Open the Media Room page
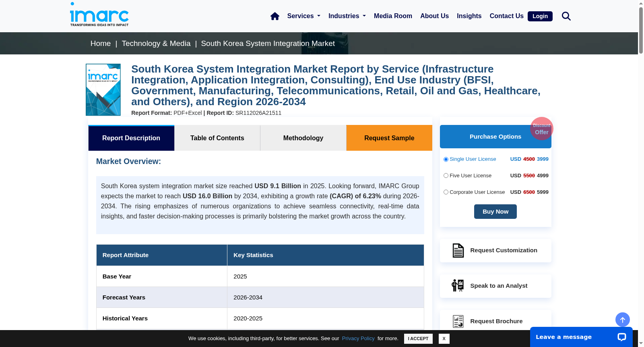Image resolution: width=644 pixels, height=347 pixels. click(393, 16)
